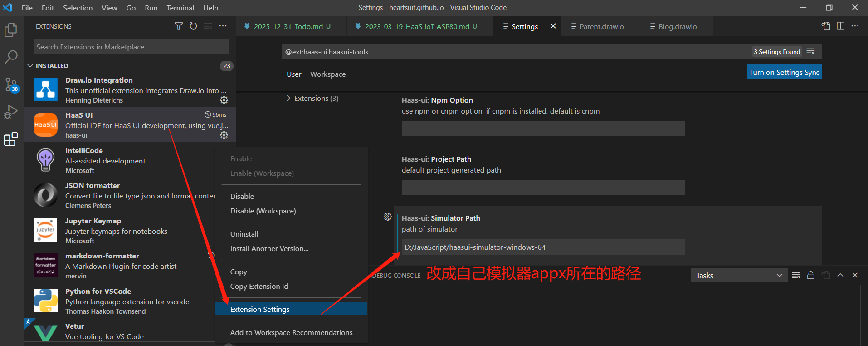Open the Tasks dropdown in panel

coord(739,275)
